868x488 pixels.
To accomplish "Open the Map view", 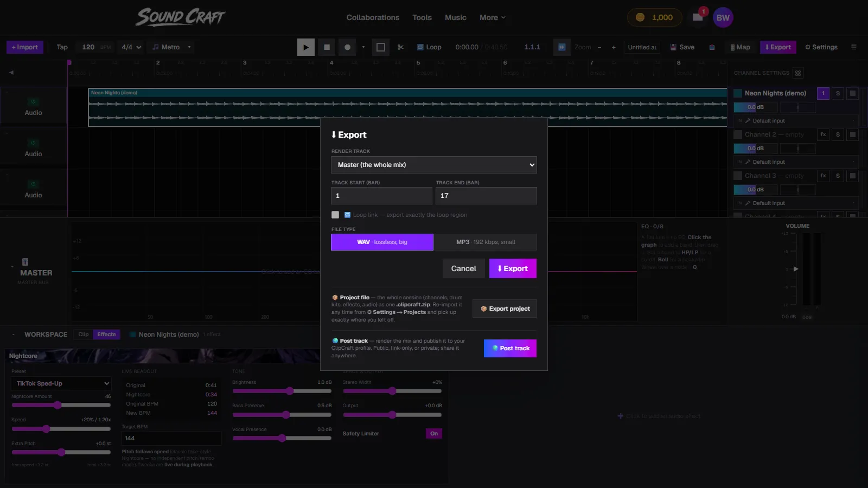I will (740, 47).
